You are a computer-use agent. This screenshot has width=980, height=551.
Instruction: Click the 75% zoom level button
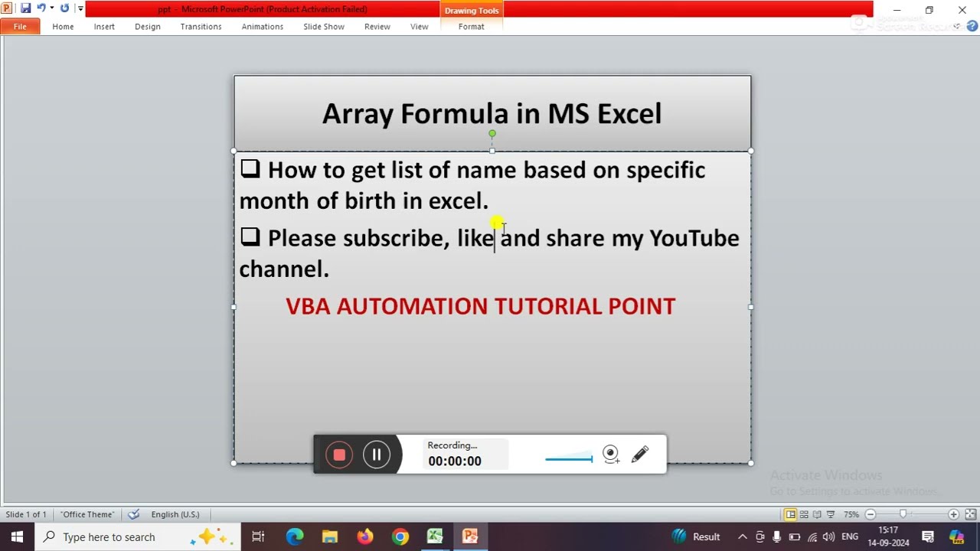click(851, 514)
